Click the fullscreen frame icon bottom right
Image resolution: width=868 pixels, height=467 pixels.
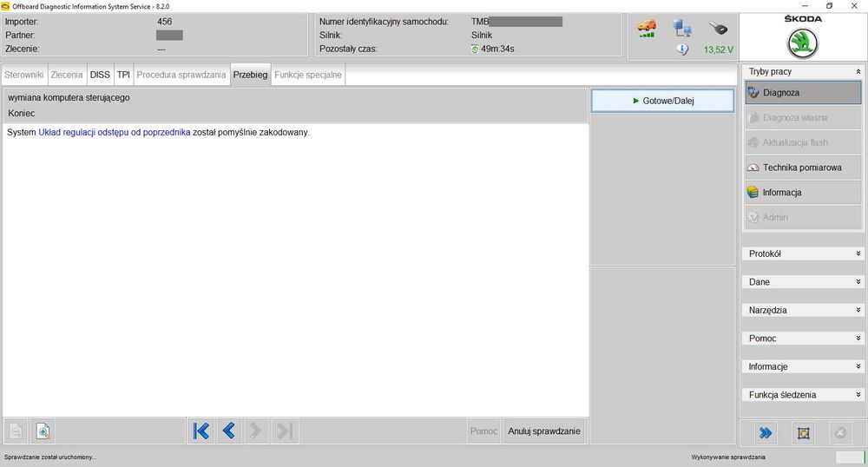tap(803, 432)
